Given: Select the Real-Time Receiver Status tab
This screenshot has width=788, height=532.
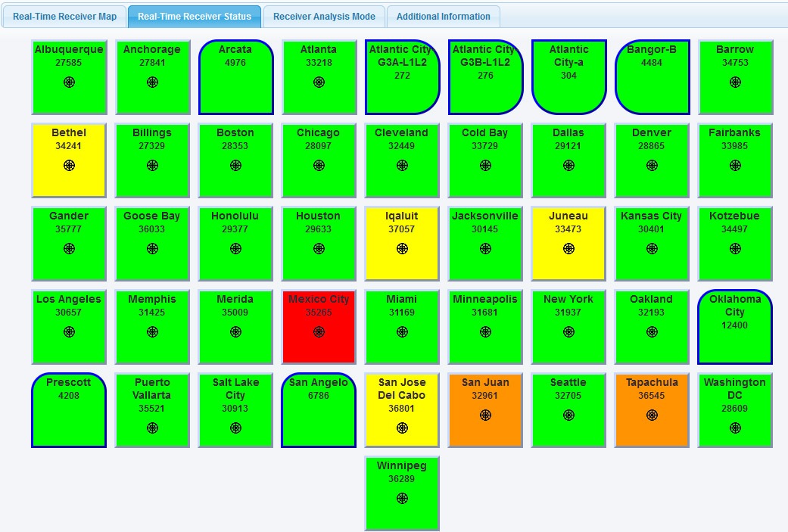Looking at the screenshot, I should [195, 17].
